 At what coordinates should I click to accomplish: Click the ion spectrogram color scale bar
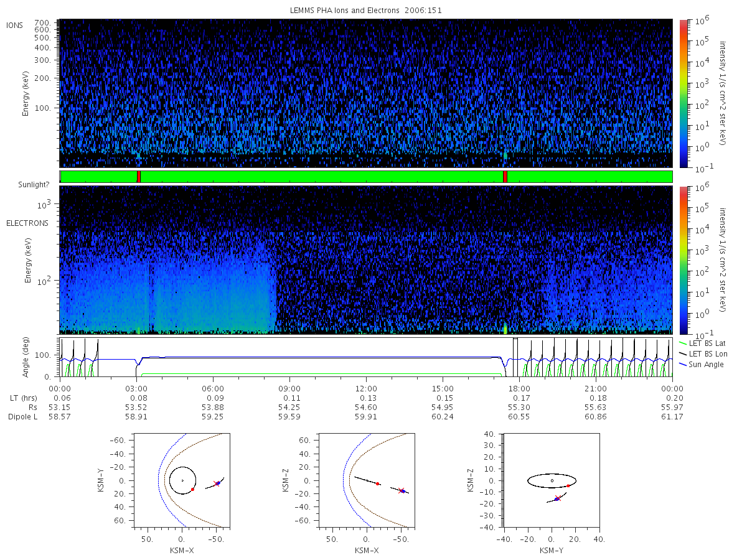tap(683, 93)
